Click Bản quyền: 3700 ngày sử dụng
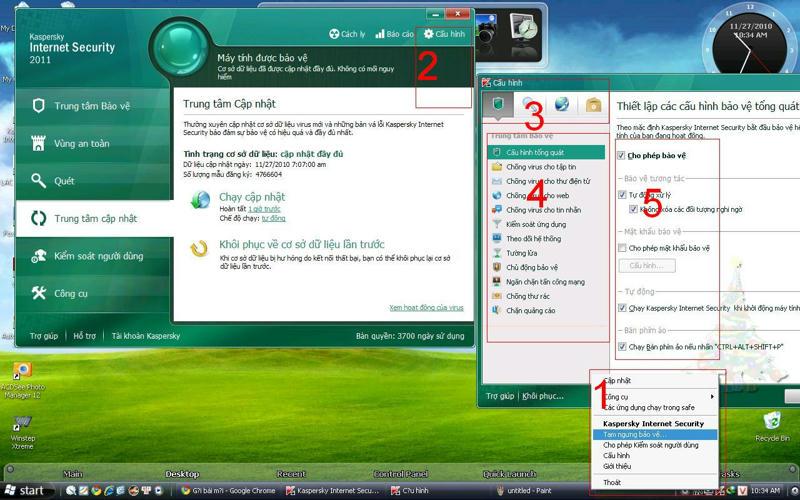 (410, 336)
